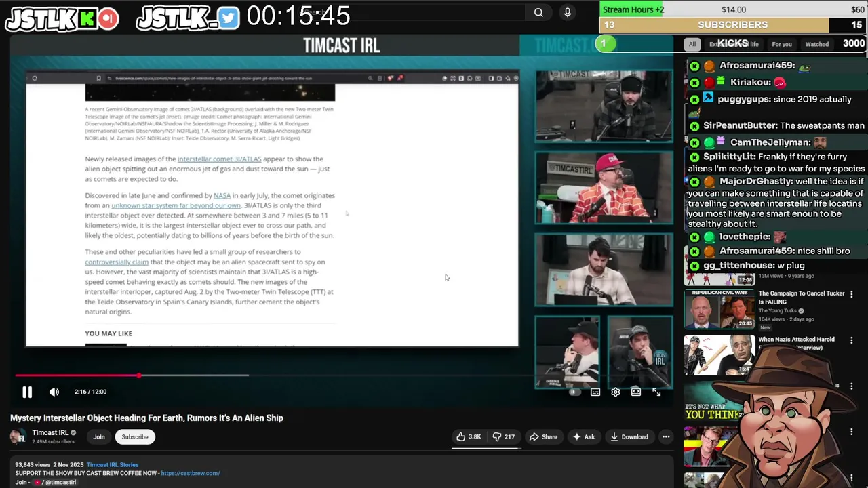868x488 pixels.
Task: Toggle the autoplay switch in player controls
Action: point(574,392)
